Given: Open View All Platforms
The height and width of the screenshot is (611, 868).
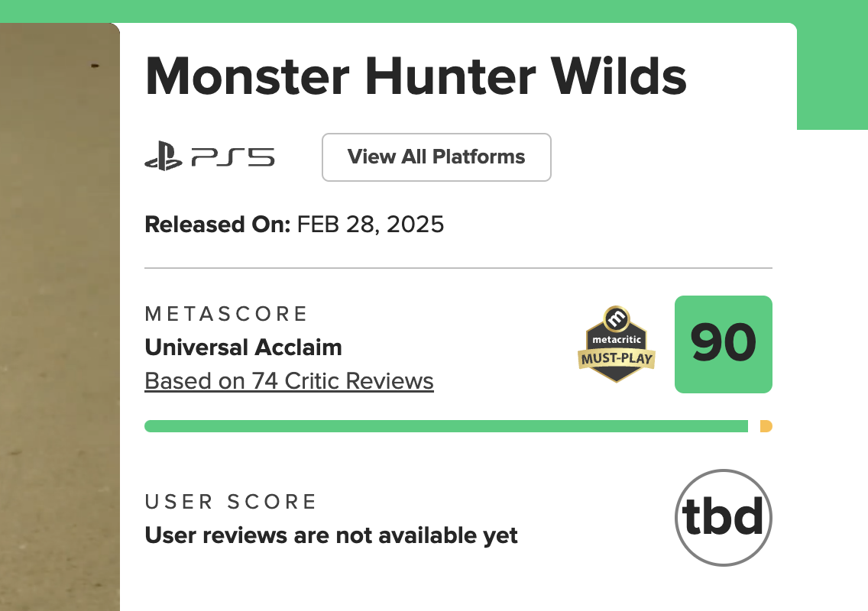Looking at the screenshot, I should (x=436, y=157).
